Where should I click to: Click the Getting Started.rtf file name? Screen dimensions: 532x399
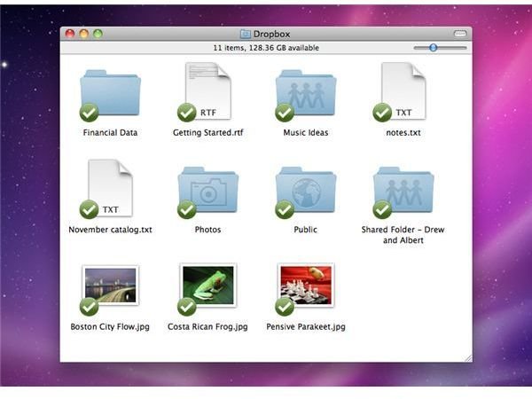tap(208, 133)
